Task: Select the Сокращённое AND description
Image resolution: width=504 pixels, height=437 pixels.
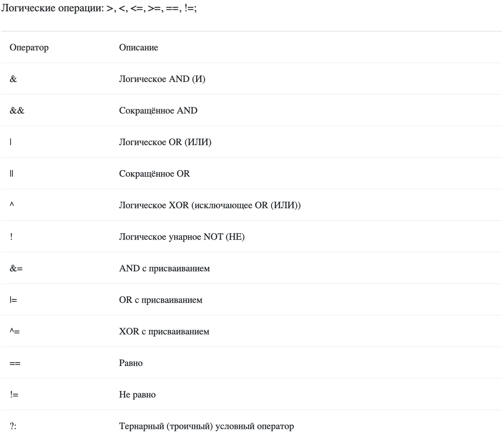Action: 158,111
